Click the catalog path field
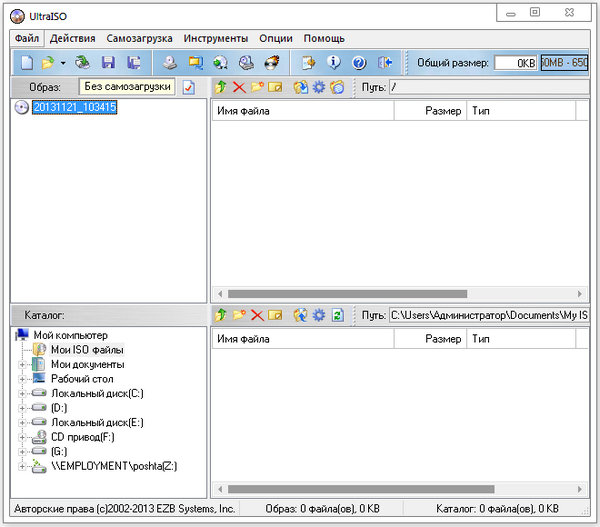This screenshot has height=527, width=600. (488, 315)
